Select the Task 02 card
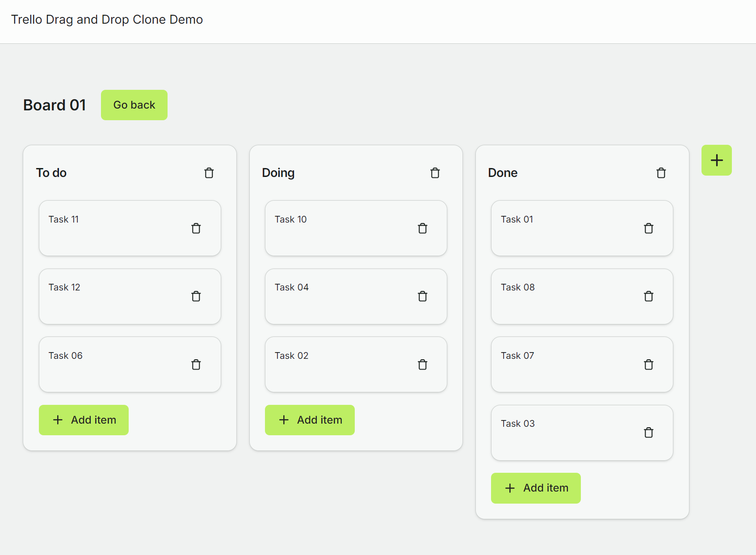Screen dimensions: 756x555 356,365
